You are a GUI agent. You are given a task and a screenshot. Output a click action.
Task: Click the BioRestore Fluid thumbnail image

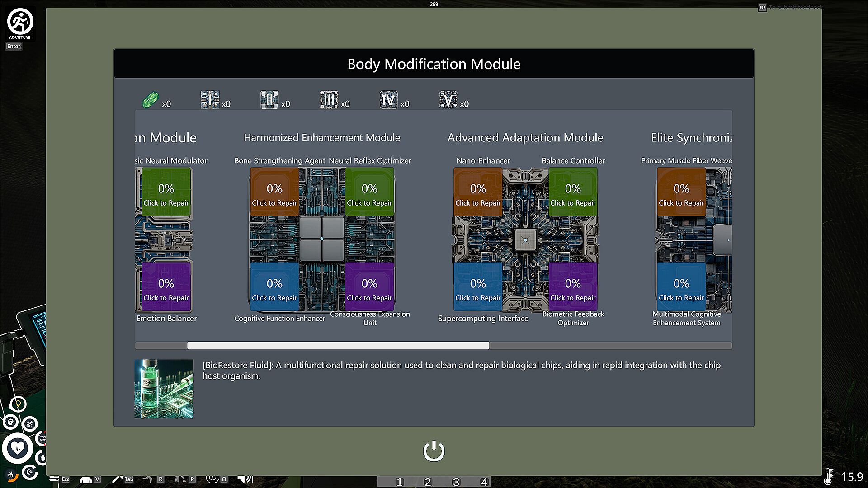click(164, 389)
